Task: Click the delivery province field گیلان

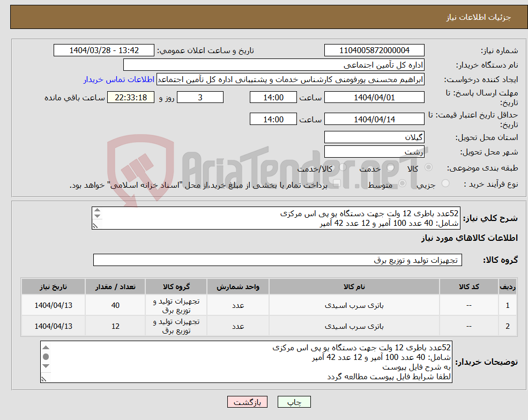Action: pyautogui.click(x=374, y=137)
